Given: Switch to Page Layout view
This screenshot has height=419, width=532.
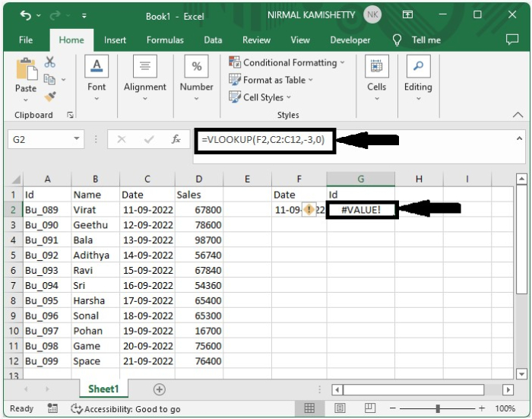Looking at the screenshot, I should coord(340,408).
